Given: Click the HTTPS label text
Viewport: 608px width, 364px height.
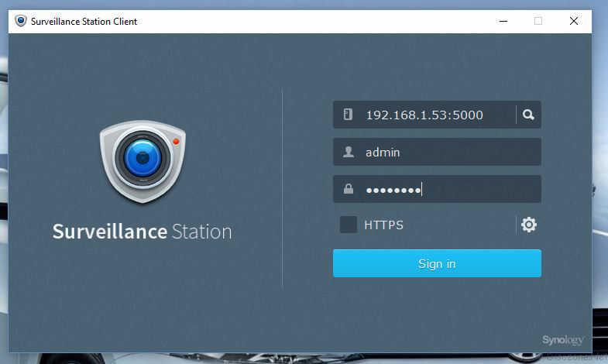Looking at the screenshot, I should tap(383, 225).
